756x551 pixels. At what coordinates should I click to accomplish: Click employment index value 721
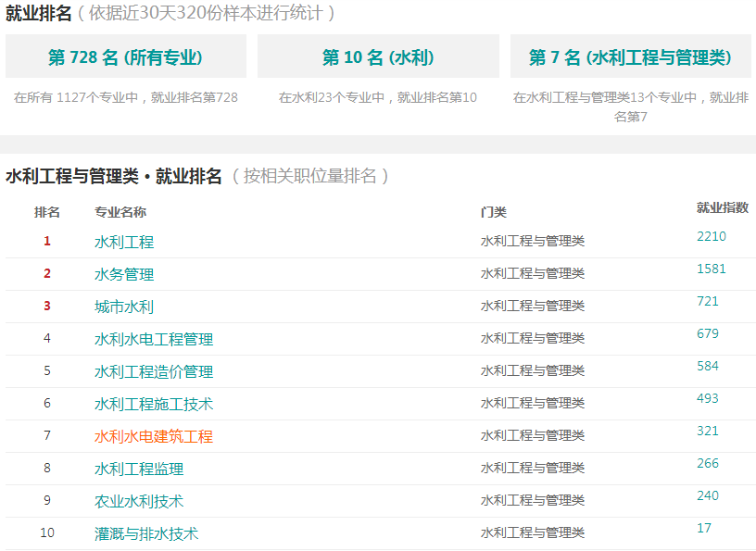tap(707, 301)
